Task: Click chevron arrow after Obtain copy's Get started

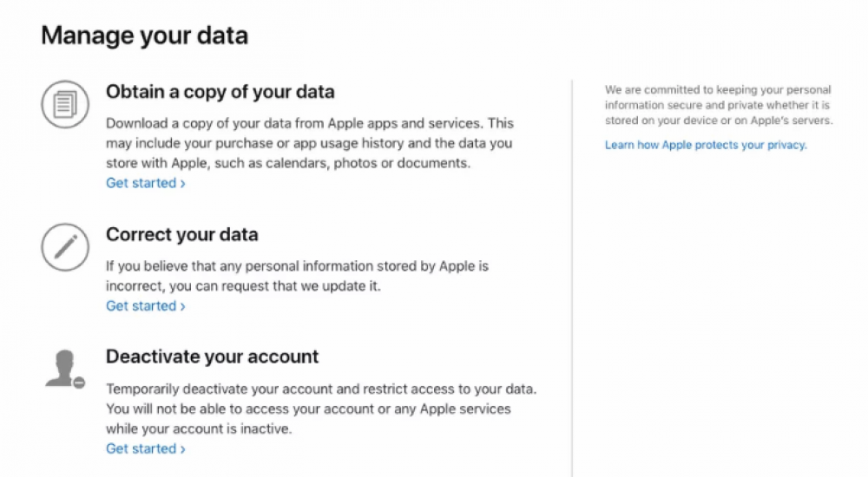Action: [182, 184]
